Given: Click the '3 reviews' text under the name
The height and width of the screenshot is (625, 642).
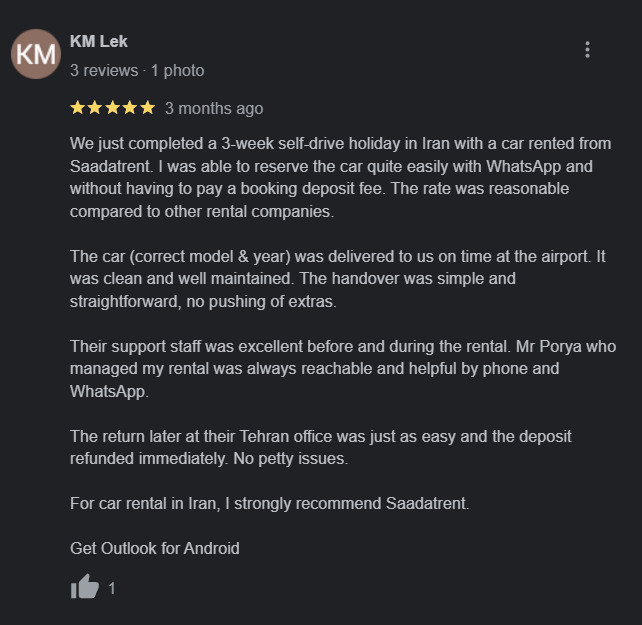Looking at the screenshot, I should 104,70.
